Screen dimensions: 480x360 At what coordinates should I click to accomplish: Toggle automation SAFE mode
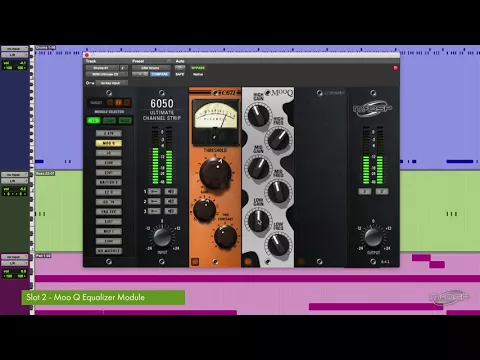click(x=180, y=74)
